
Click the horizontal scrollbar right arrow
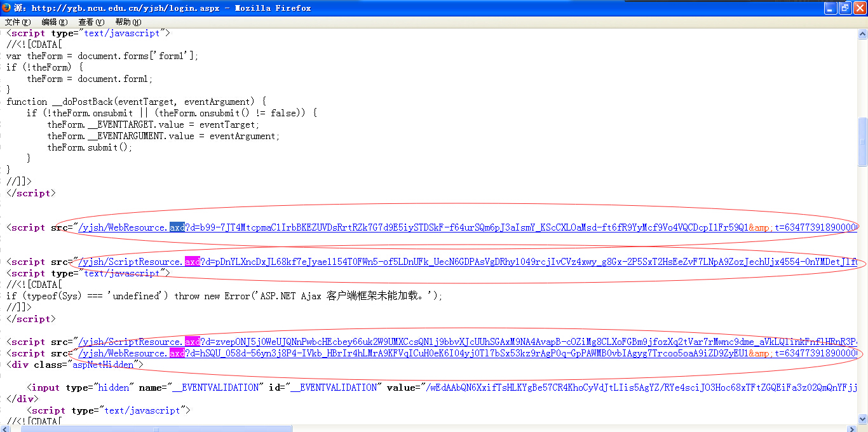[x=853, y=428]
